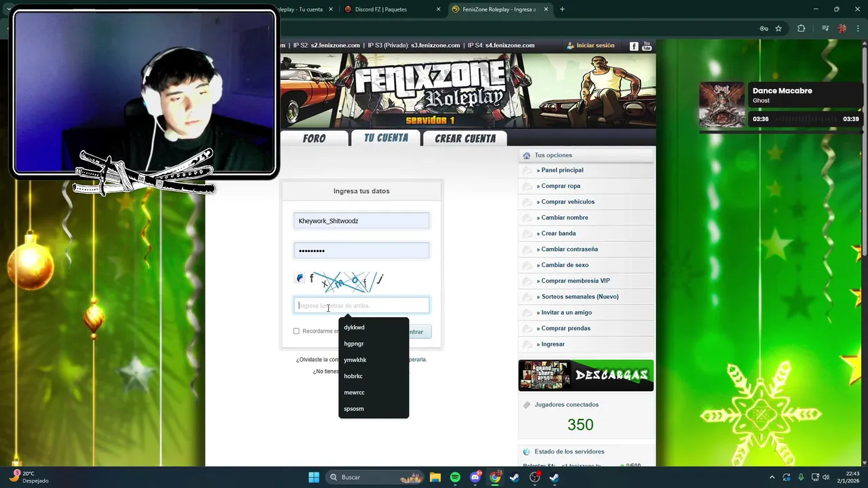Viewport: 868px width, 488px height.
Task: Open Cambiar contraseña option
Action: [569, 249]
